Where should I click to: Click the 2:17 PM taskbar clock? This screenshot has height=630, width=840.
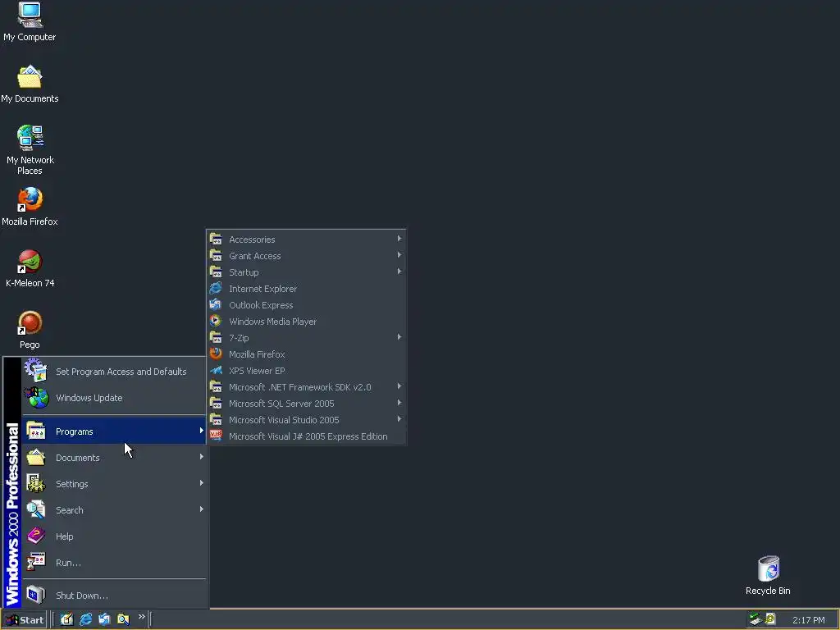[x=808, y=620]
